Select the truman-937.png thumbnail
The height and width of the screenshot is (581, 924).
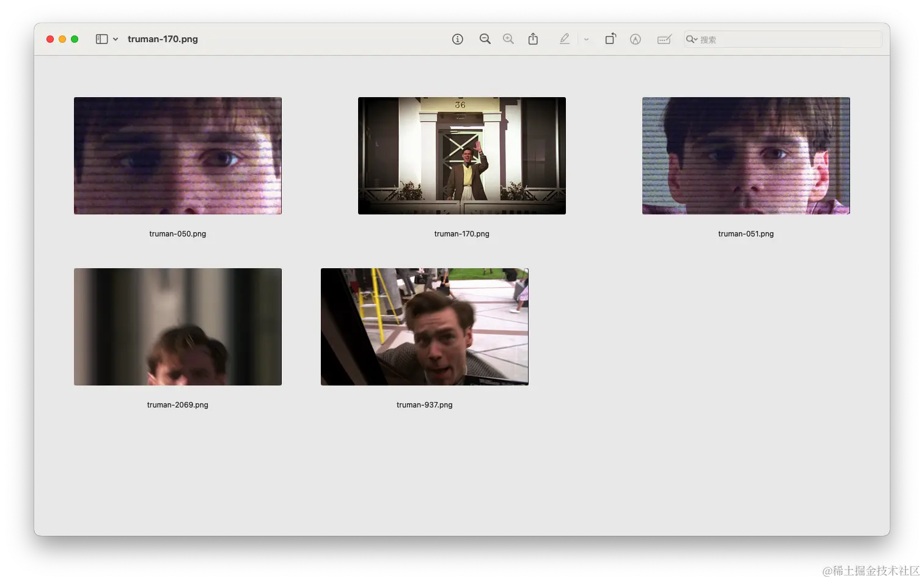tap(424, 327)
